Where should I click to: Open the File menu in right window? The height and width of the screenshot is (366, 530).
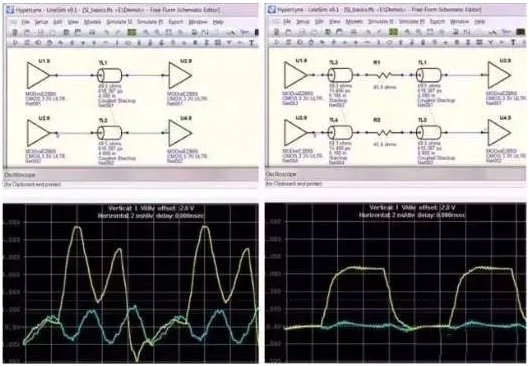[287, 22]
